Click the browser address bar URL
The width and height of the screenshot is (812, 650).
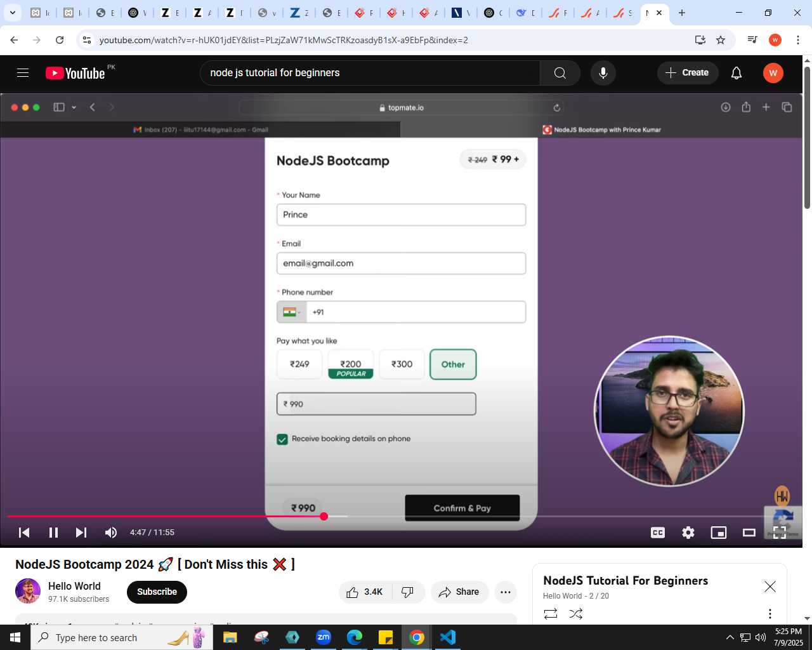(284, 40)
